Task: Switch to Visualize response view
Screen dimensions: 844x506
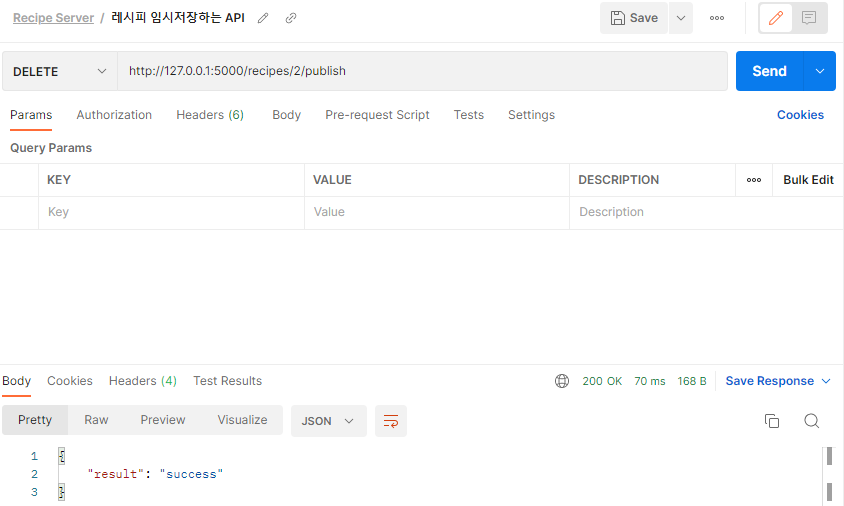Action: click(242, 420)
